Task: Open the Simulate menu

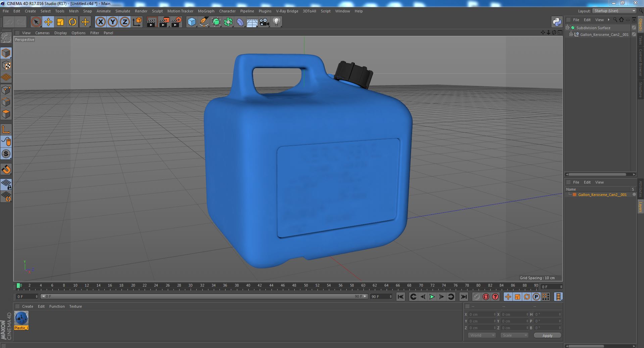Action: point(123,11)
